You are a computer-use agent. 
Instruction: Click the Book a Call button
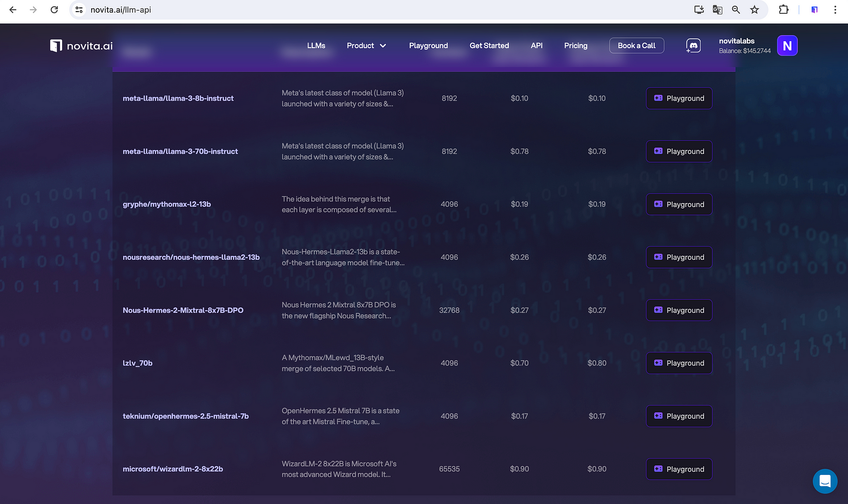coord(637,46)
